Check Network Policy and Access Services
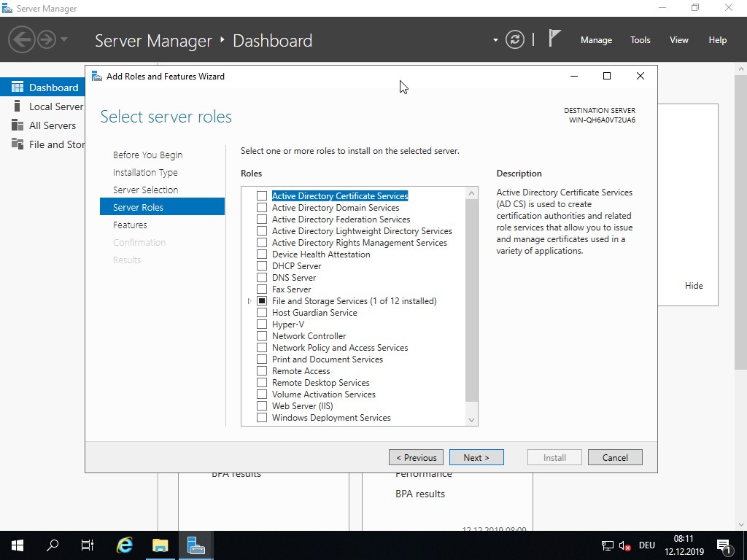 262,348
